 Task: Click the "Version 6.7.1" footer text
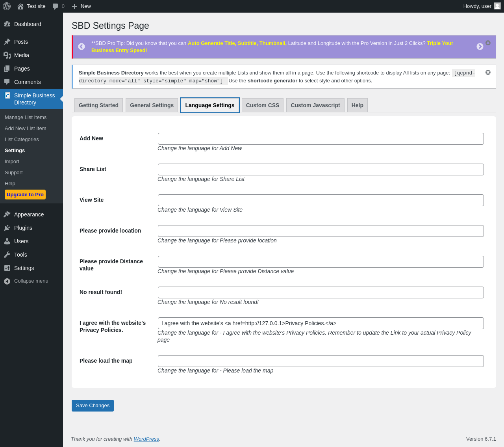(x=481, y=439)
